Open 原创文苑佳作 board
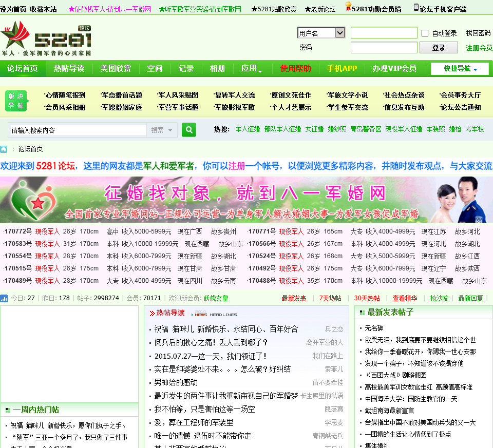This screenshot has height=448, width=493. tap(291, 95)
